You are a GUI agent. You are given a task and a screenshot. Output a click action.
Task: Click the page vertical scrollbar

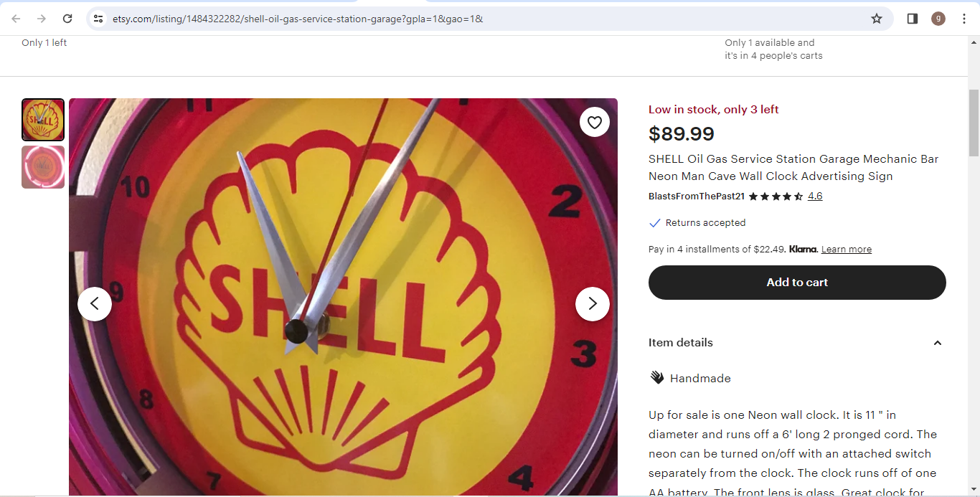974,265
